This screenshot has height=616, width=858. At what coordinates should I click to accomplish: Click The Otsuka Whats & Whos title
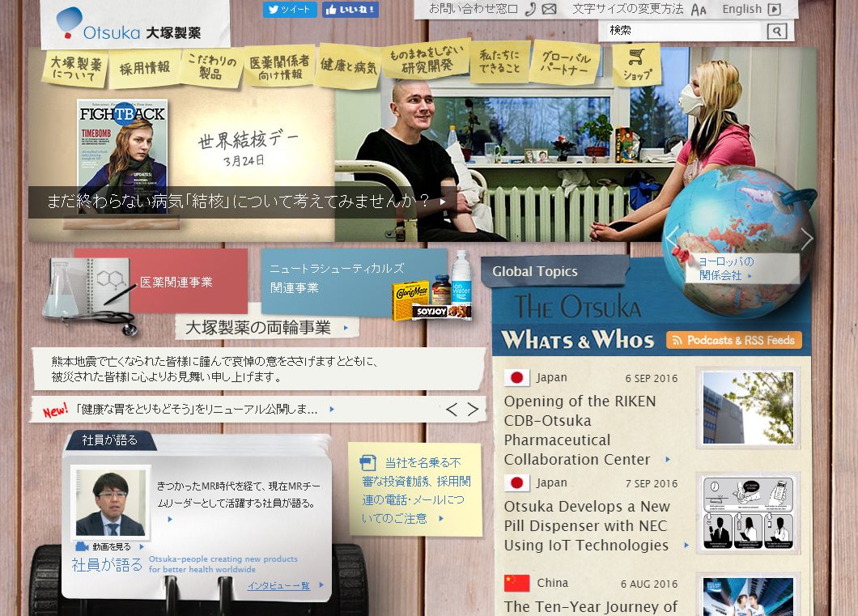coord(577,323)
